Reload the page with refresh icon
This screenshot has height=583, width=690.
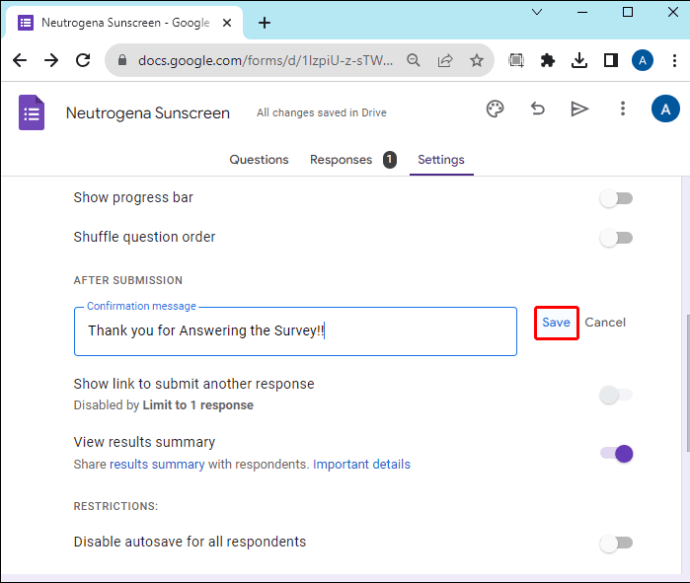(83, 60)
